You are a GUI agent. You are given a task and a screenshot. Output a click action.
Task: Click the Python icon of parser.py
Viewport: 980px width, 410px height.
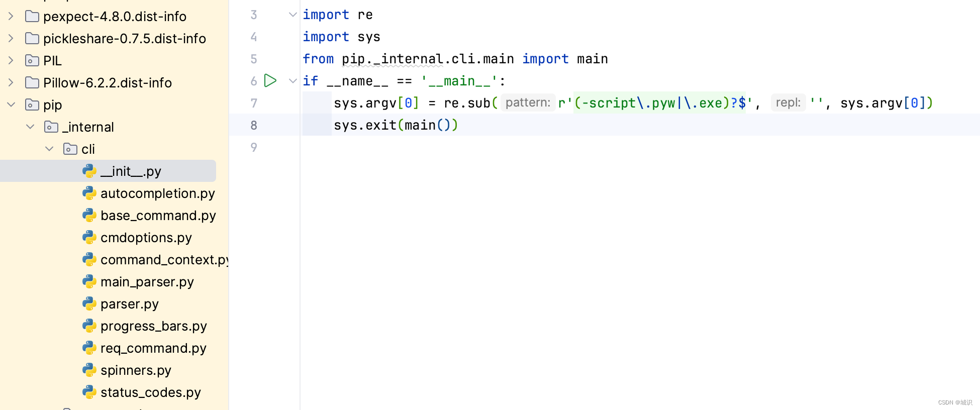(89, 304)
